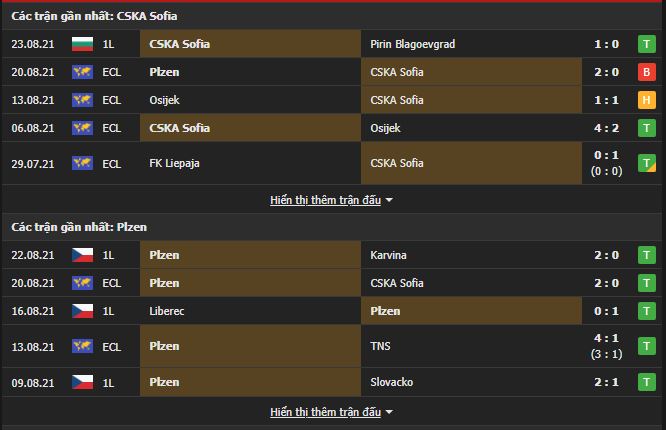The width and height of the screenshot is (666, 430).
Task: Click Plzen recent matches section header
Action: (x=79, y=227)
